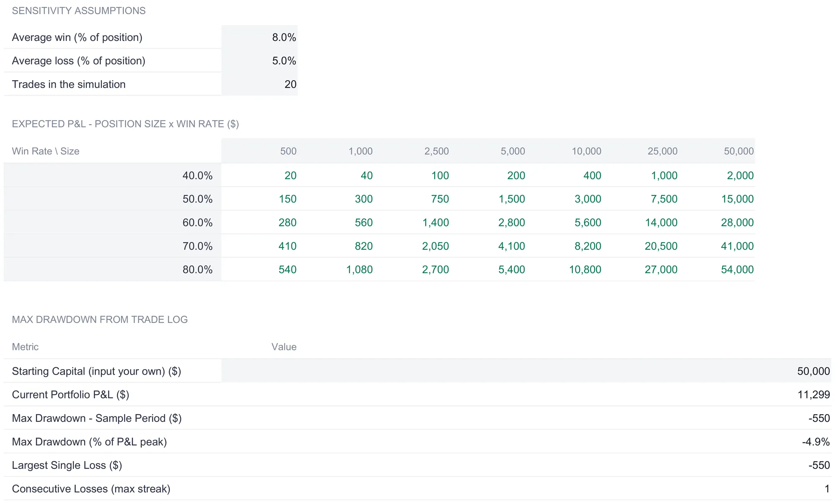Image resolution: width=835 pixels, height=504 pixels.
Task: Click the cell showing 20 in 40.0% row
Action: point(291,175)
